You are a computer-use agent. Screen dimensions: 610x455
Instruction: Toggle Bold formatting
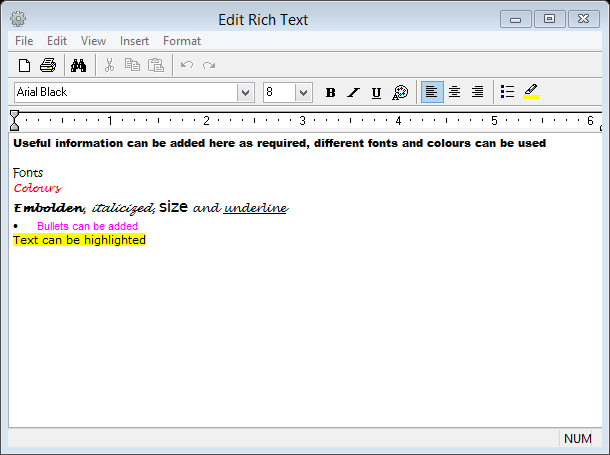point(330,92)
